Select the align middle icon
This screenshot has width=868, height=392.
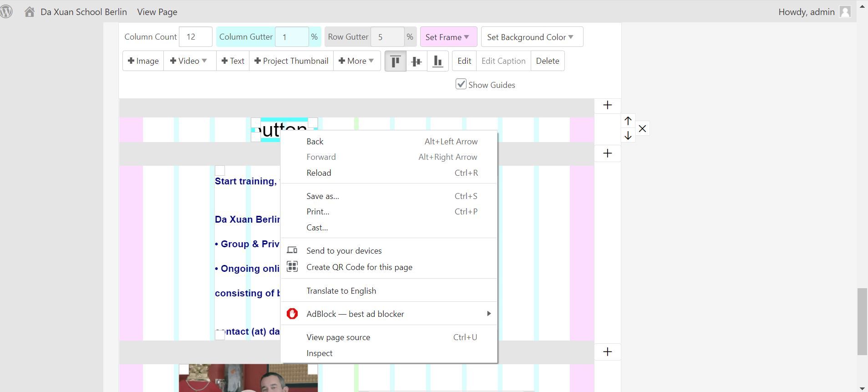tap(416, 61)
